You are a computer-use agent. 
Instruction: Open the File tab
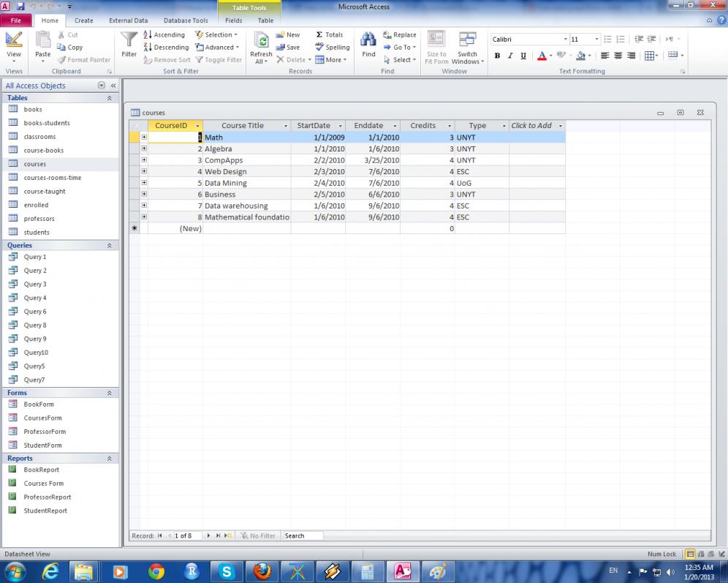[x=16, y=20]
